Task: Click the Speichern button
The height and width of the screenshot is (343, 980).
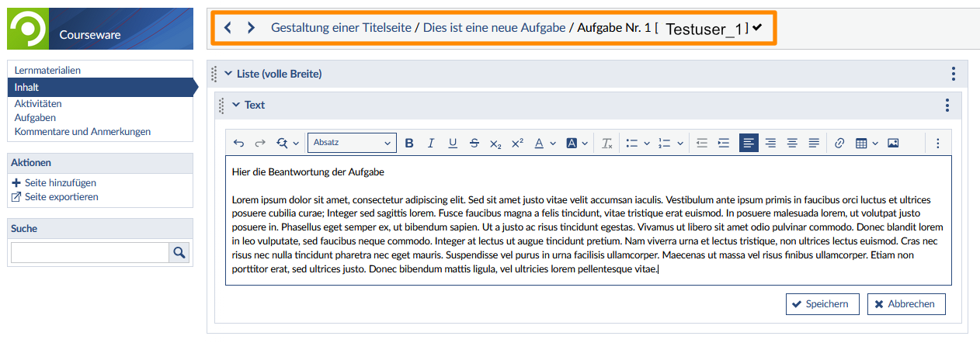Action: 822,304
